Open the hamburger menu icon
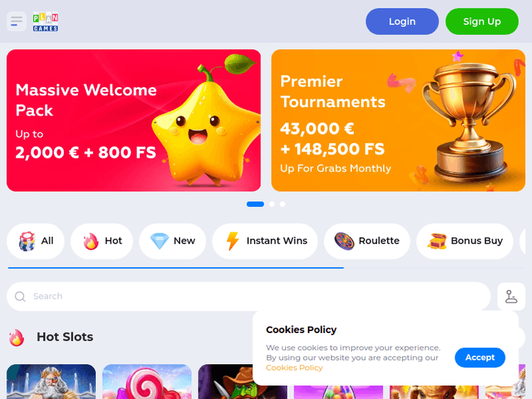 16,22
